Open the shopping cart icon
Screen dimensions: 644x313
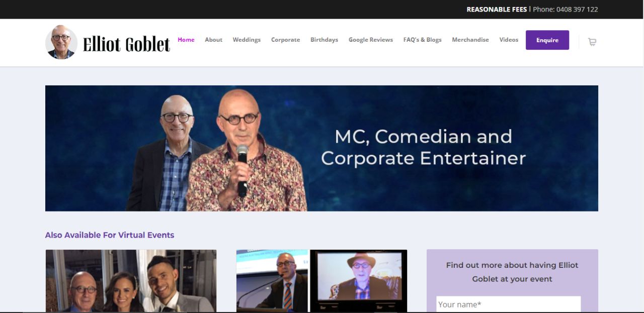coord(592,42)
